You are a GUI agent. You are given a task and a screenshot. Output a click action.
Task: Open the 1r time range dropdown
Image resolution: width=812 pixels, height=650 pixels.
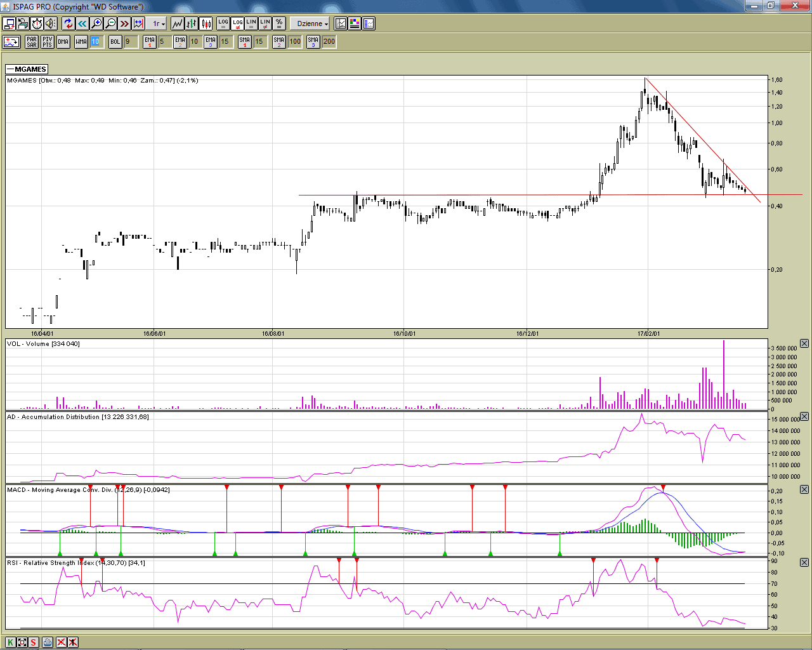click(158, 23)
